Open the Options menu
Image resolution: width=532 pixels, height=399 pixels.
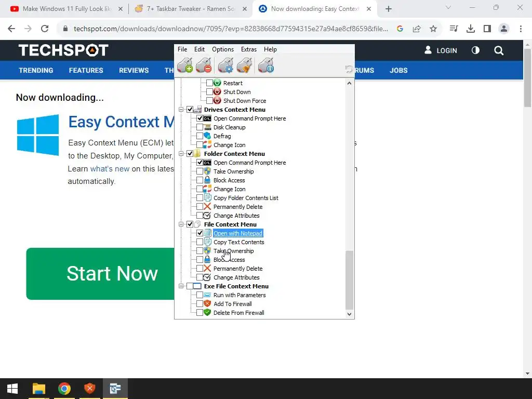(223, 49)
